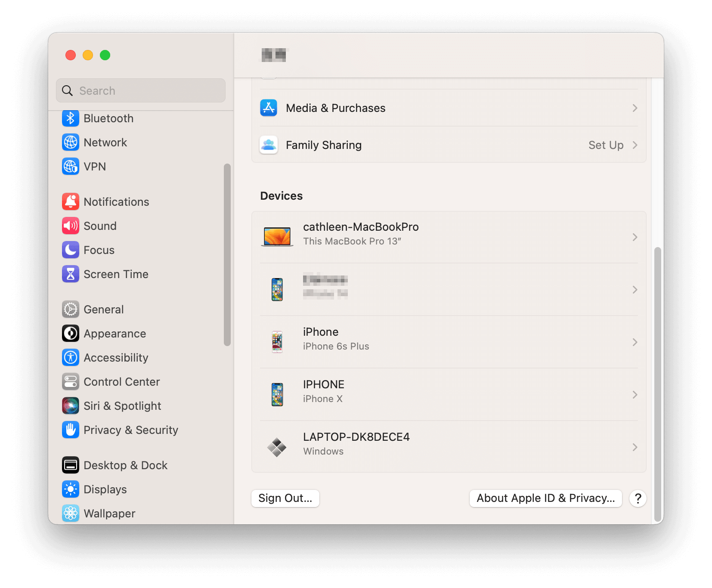Screen dimensions: 712x588
Task: Click the Accessibility icon
Action: click(71, 358)
